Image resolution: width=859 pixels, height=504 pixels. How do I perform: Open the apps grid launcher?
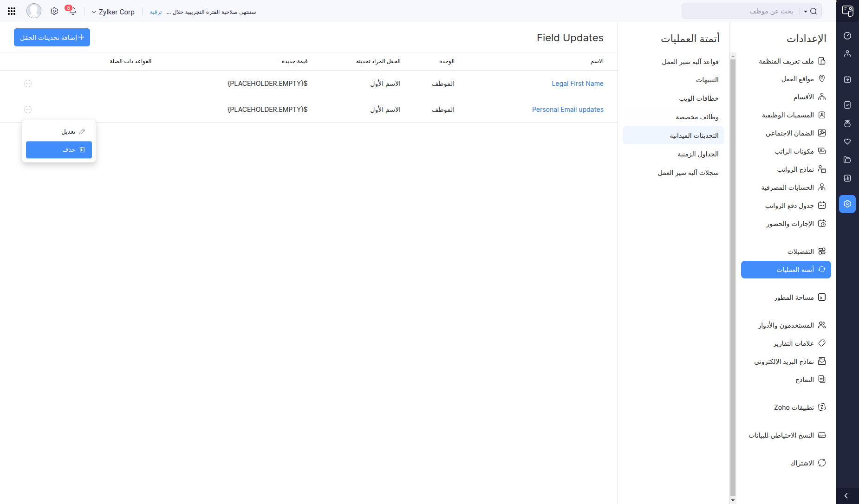[12, 11]
